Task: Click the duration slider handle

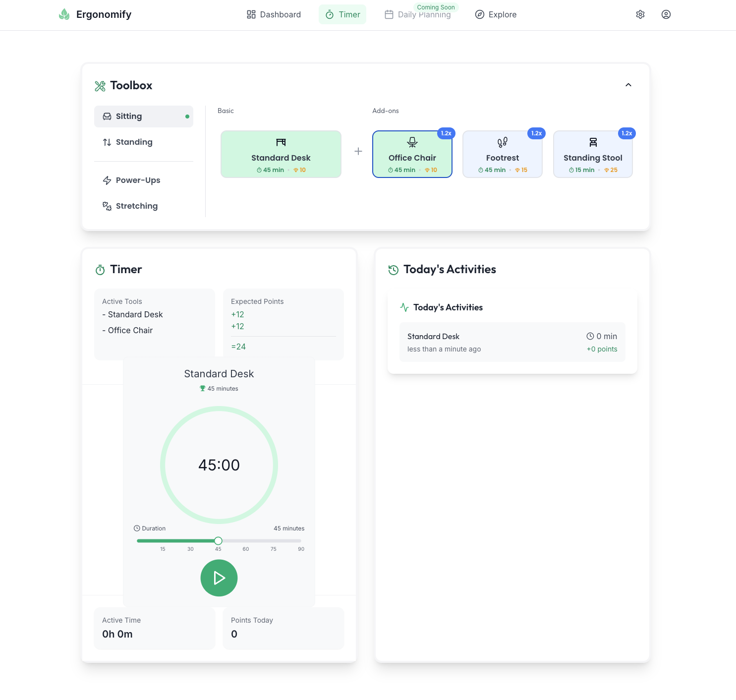Action: coord(218,541)
